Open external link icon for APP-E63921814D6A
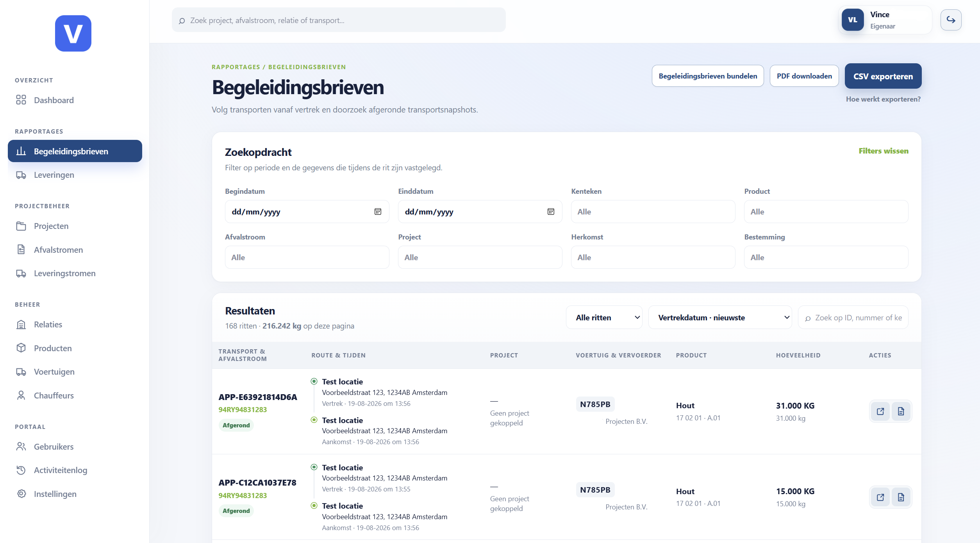This screenshot has width=980, height=543. tap(880, 411)
